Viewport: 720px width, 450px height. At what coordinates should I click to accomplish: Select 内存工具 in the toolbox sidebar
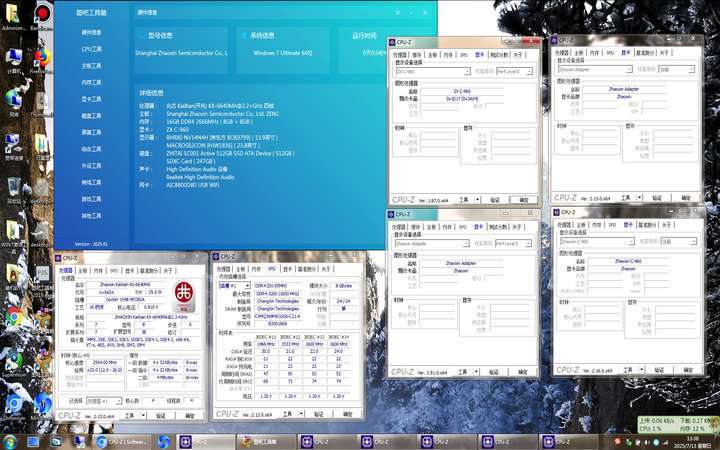[x=91, y=83]
